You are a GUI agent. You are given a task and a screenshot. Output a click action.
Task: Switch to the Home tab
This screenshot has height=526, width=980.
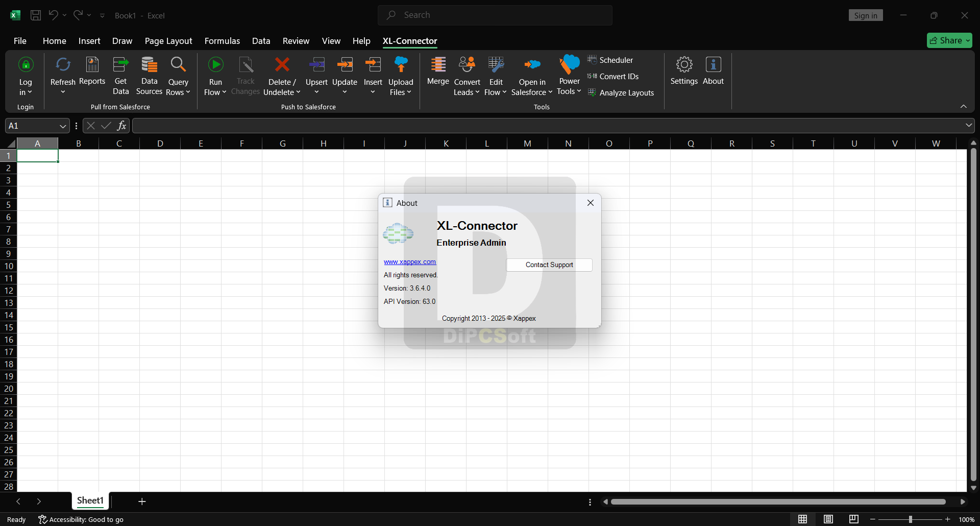pyautogui.click(x=55, y=41)
